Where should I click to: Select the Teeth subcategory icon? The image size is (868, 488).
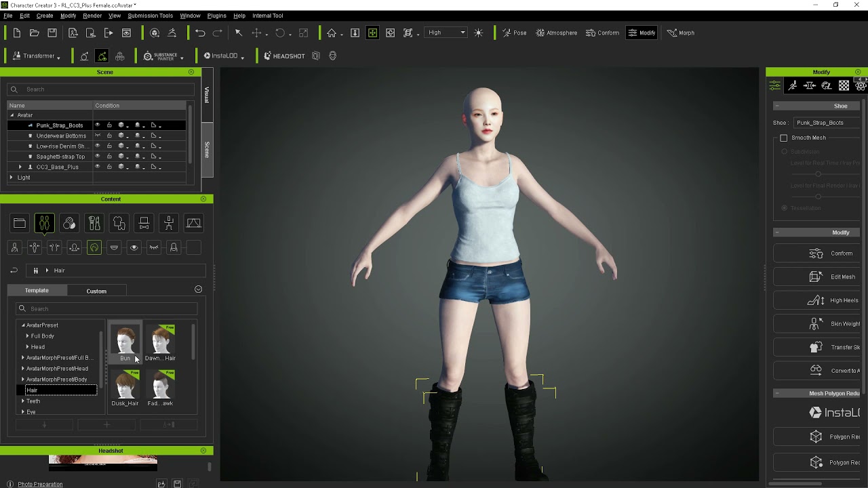click(114, 247)
